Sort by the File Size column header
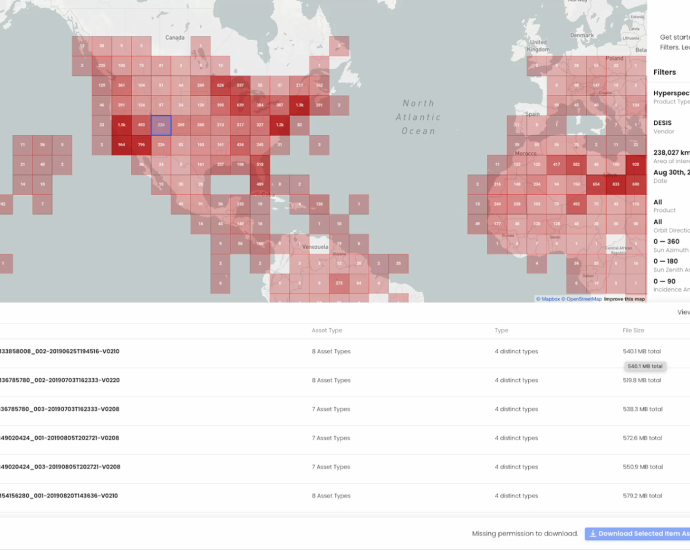This screenshot has height=550, width=690. tap(633, 330)
